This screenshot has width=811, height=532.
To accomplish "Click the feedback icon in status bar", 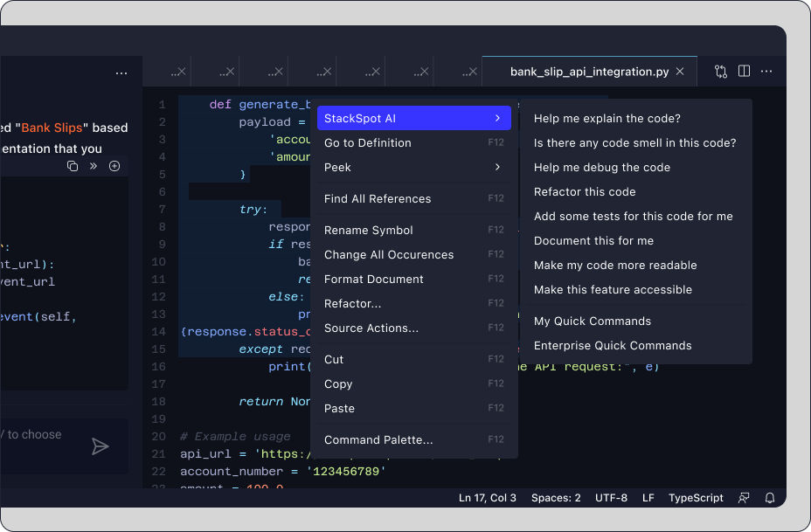I will click(x=744, y=498).
